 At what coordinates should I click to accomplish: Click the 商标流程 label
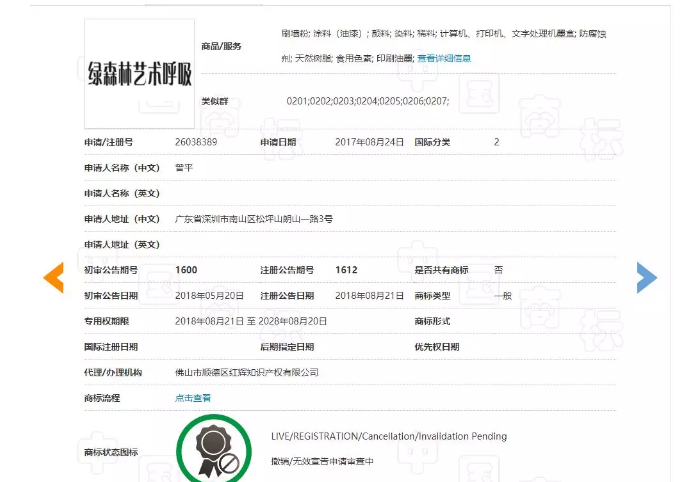coord(102,398)
